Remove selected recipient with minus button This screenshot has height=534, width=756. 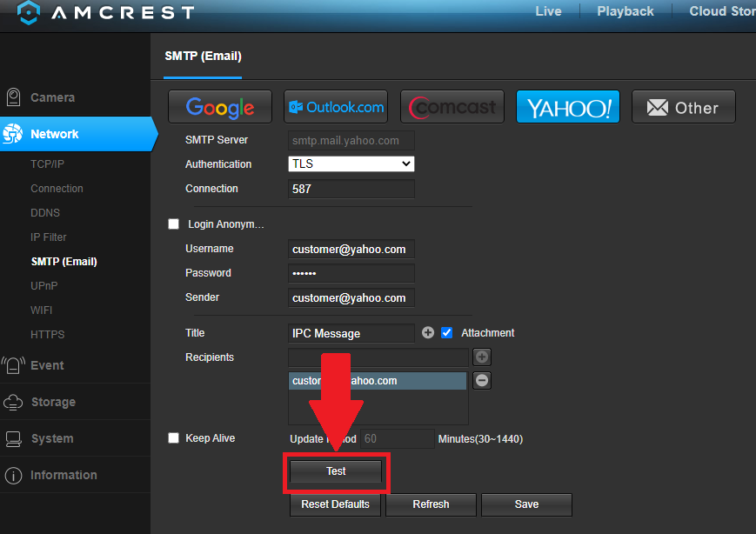[482, 380]
